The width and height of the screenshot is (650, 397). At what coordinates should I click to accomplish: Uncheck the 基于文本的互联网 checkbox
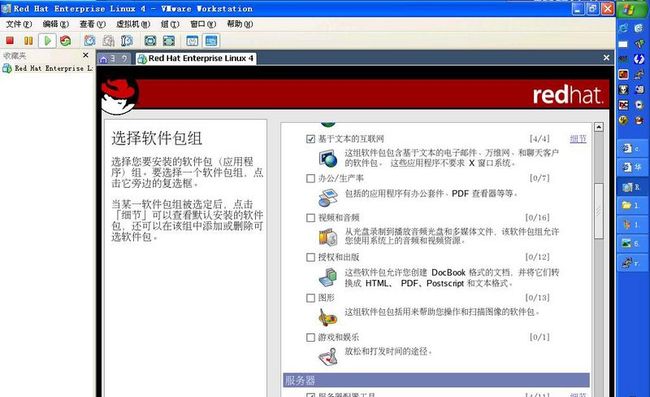click(310, 139)
